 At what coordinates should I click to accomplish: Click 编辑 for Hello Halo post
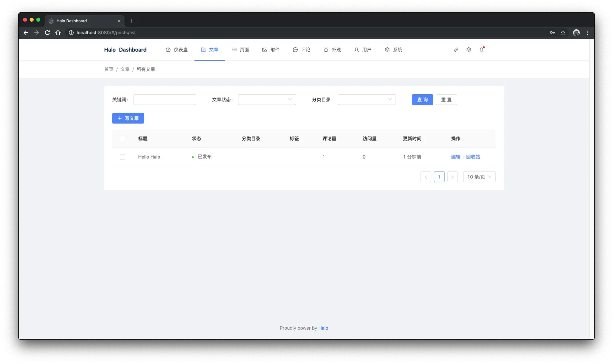click(x=456, y=157)
